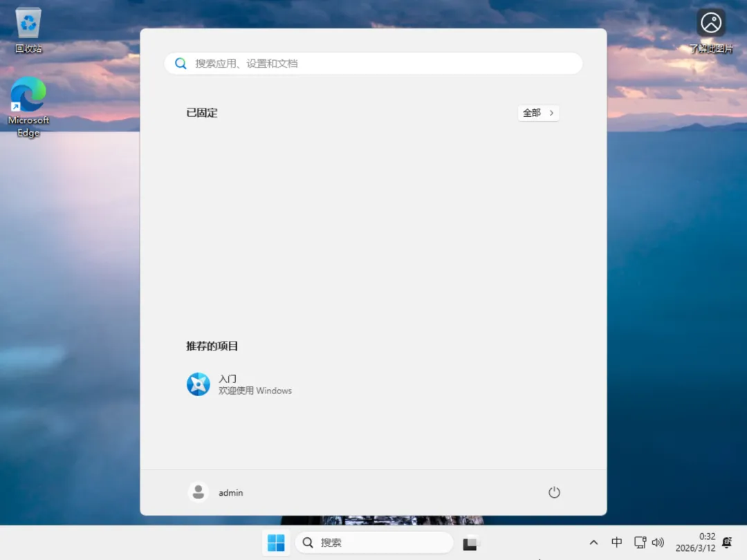Switch the 中 input method indicator
The height and width of the screenshot is (560, 747).
[x=616, y=543]
